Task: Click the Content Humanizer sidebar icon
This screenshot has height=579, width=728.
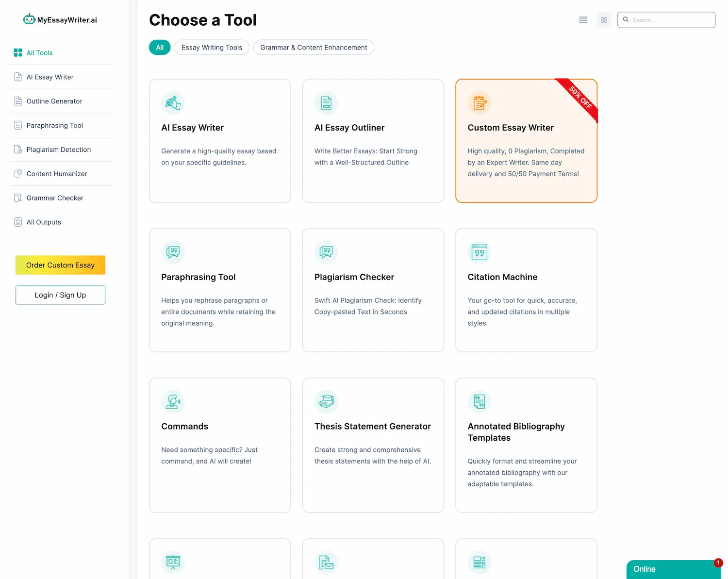Action: point(18,174)
